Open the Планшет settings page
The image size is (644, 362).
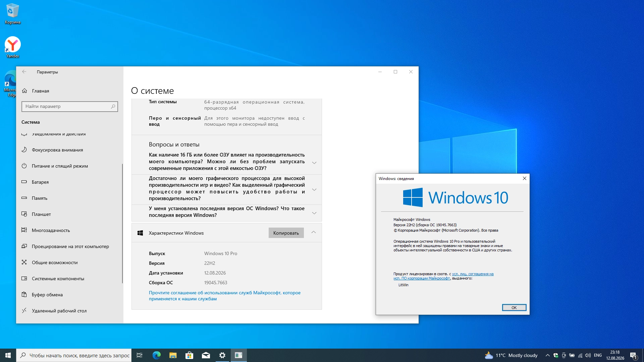(x=70, y=214)
